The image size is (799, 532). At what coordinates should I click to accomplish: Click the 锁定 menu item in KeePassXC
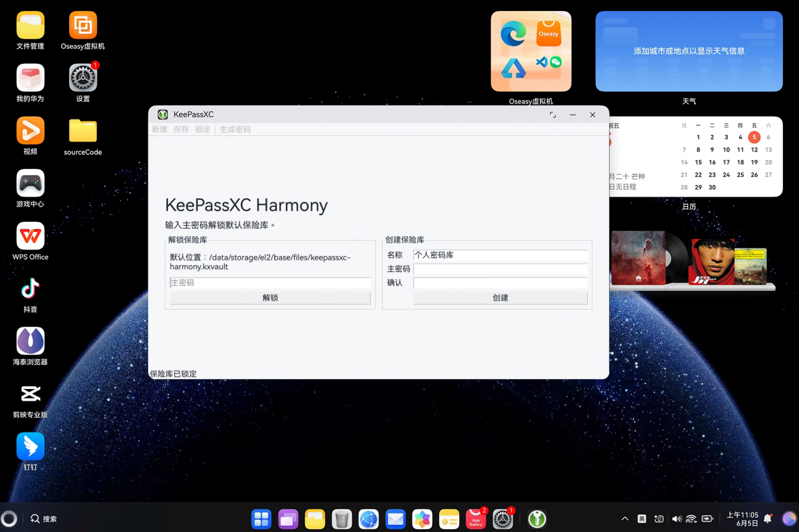click(203, 129)
